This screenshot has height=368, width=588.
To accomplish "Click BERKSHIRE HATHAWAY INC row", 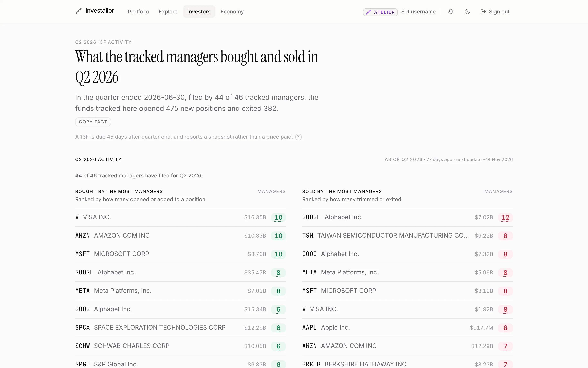I will [x=408, y=362].
